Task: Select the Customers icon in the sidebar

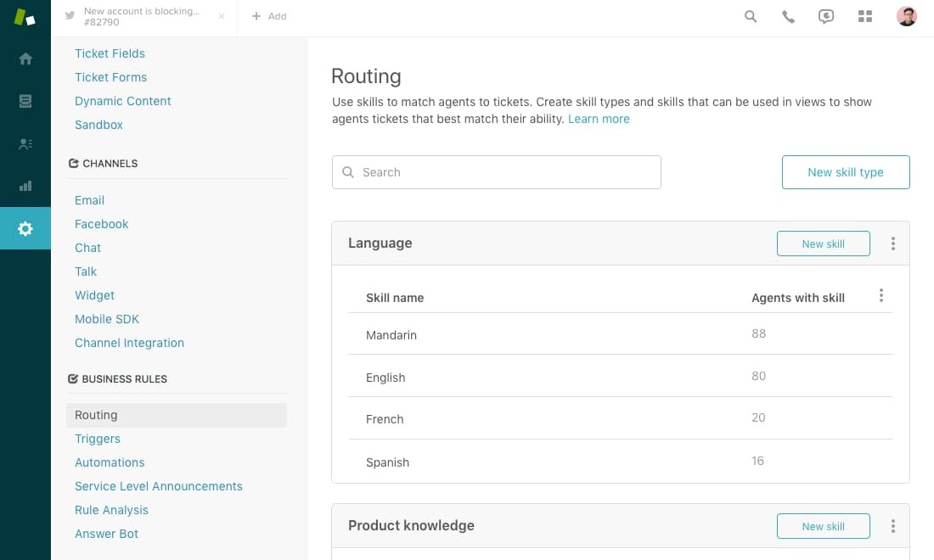Action: (25, 143)
